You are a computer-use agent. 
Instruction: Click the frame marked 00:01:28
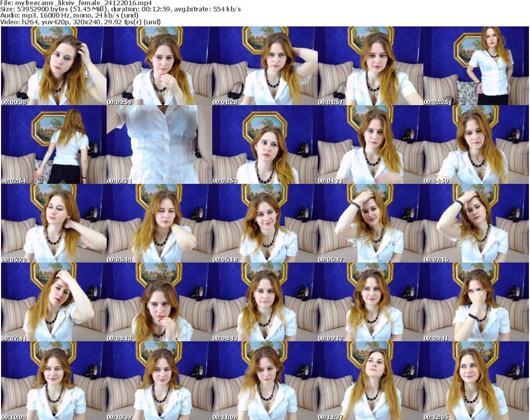pyautogui.click(x=265, y=66)
